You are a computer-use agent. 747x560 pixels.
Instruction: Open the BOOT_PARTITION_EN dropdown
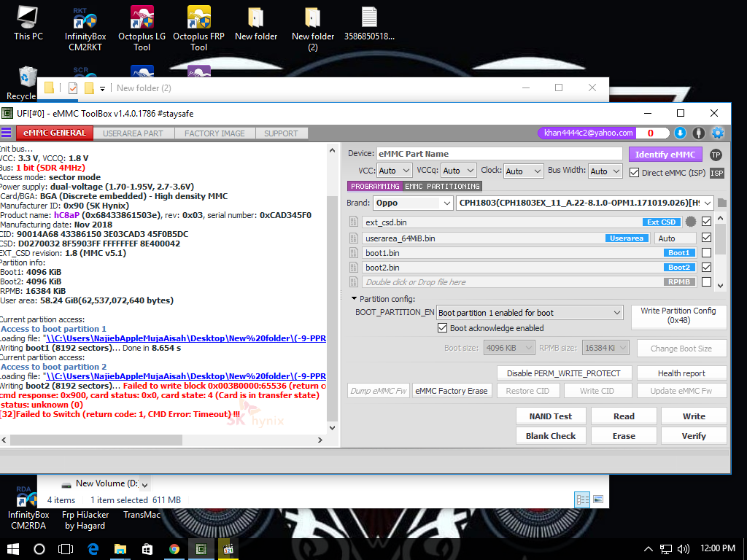pyautogui.click(x=530, y=313)
